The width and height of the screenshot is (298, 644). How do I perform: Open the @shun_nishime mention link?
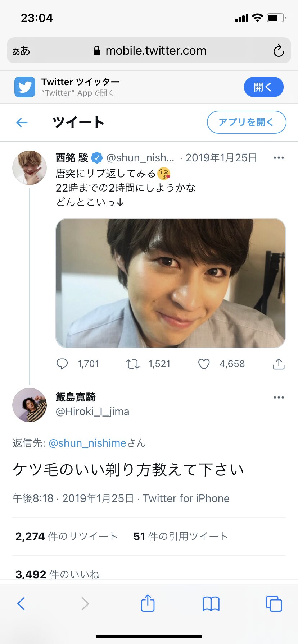tap(87, 443)
